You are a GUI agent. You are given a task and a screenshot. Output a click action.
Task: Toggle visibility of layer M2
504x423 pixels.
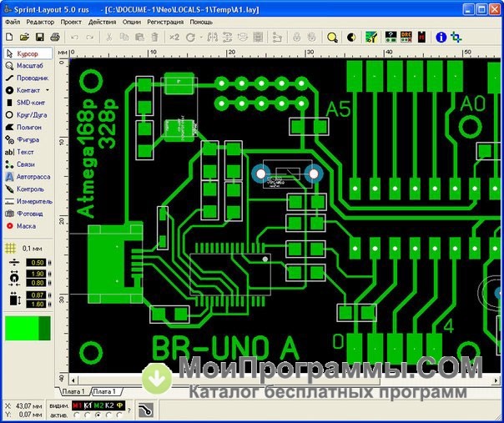pyautogui.click(x=98, y=405)
